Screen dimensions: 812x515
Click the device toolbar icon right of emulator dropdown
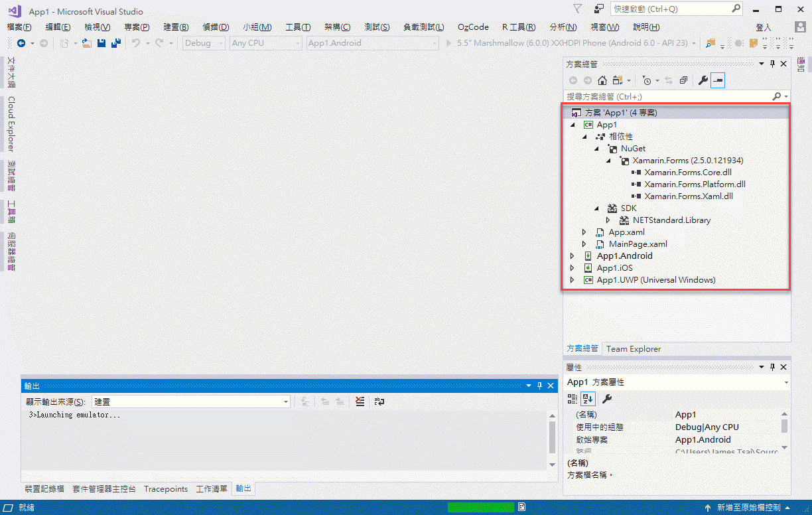pos(710,43)
